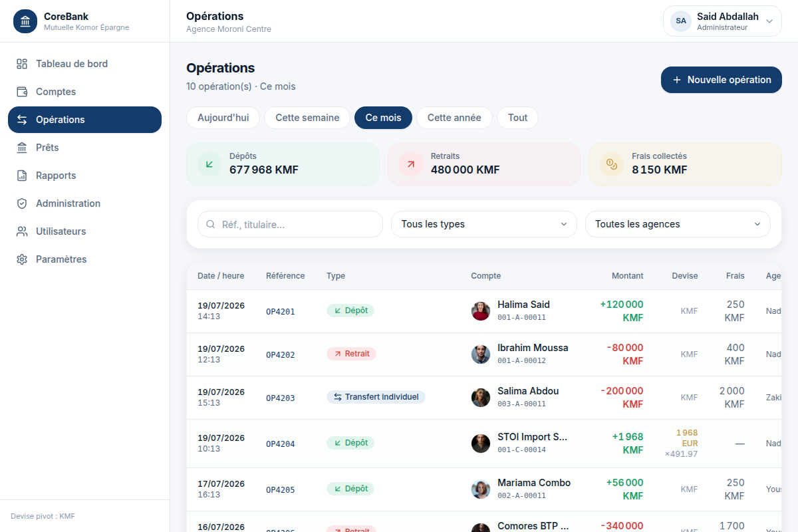798x532 pixels.
Task: Open Tableau de bord dashboard icon
Action: pyautogui.click(x=22, y=64)
